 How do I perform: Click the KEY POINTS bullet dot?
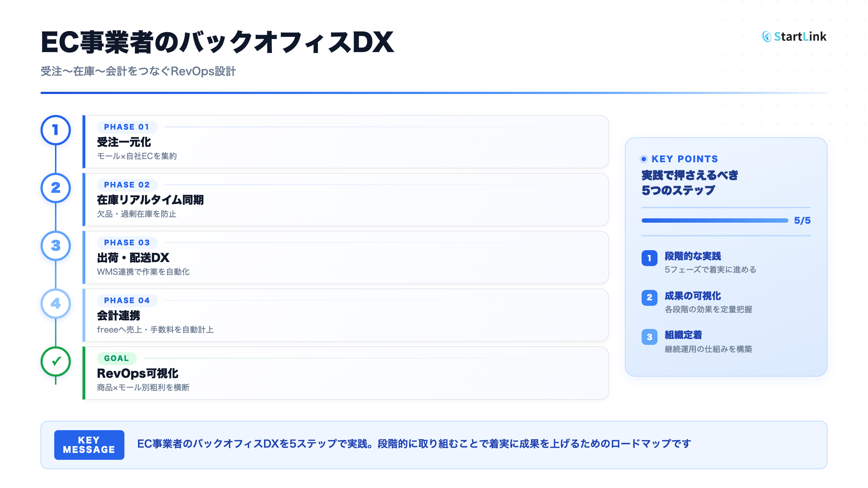[x=644, y=159]
